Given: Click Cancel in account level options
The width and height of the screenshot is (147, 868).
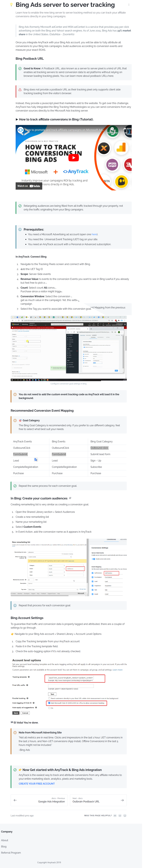Looking at the screenshot, I should 25,713.
